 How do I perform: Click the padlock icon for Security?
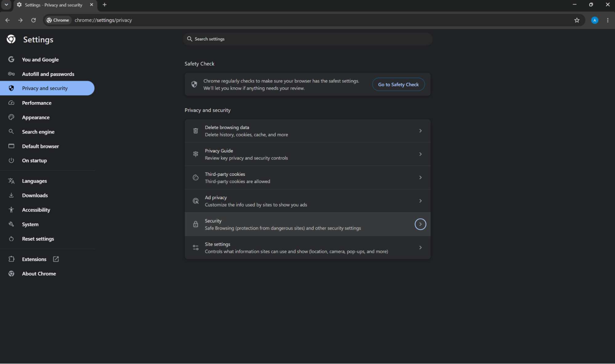point(195,224)
